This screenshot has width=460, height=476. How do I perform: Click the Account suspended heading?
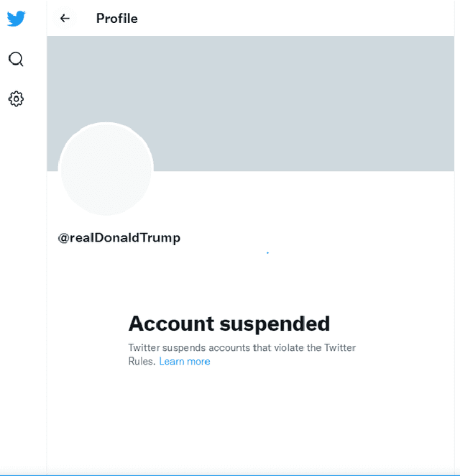coord(229,324)
